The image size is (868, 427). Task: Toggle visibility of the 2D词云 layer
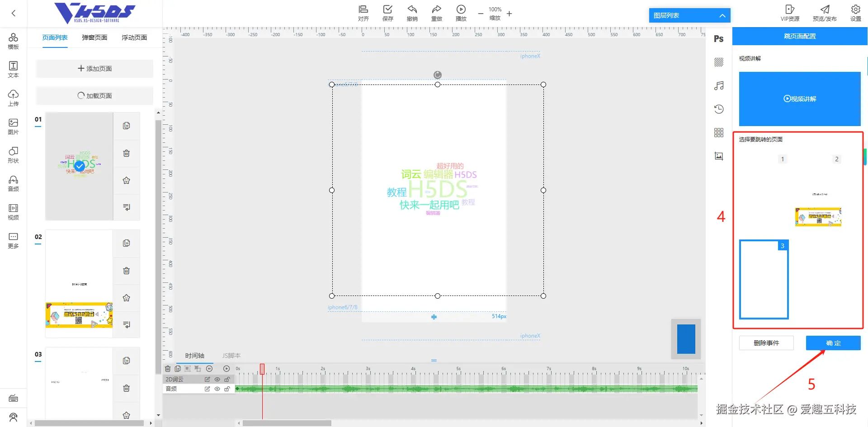pyautogui.click(x=217, y=380)
